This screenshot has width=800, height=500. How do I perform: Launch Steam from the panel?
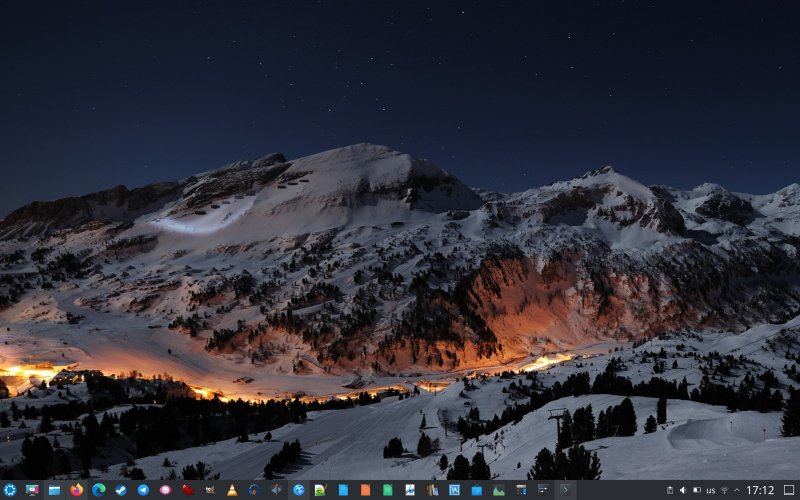(x=121, y=490)
